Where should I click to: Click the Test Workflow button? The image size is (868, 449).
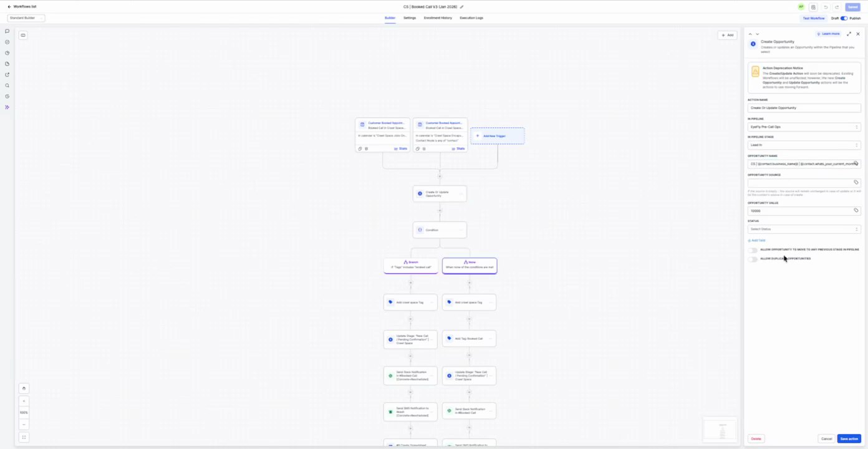click(x=813, y=18)
